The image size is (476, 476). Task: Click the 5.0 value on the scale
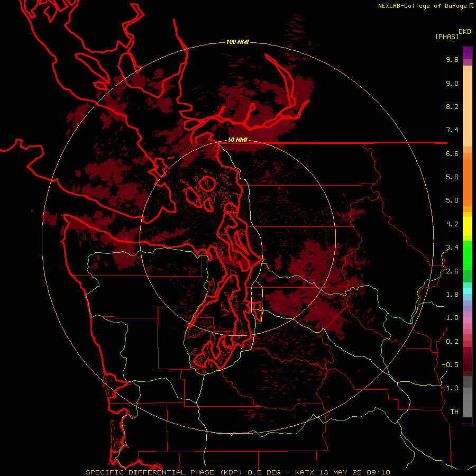pos(452,200)
